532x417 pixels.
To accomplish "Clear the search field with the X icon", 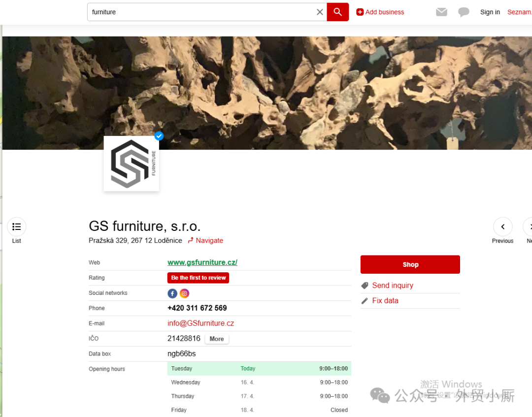I will 320,12.
